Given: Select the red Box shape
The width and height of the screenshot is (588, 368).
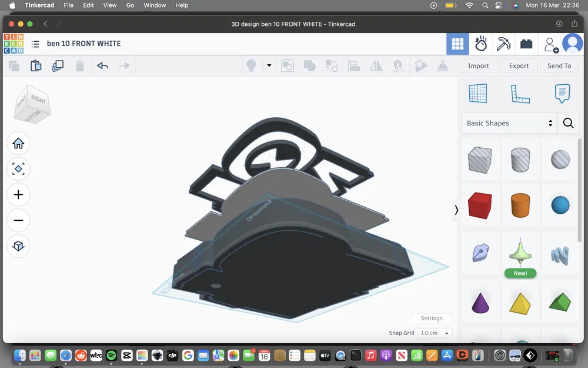Looking at the screenshot, I should (480, 205).
